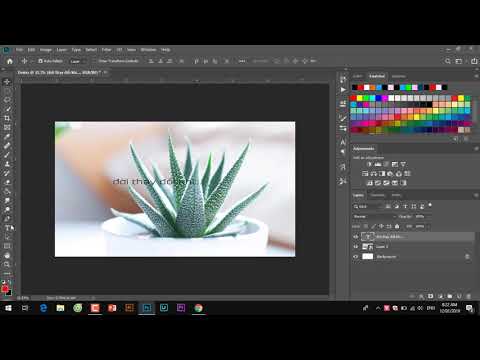The image size is (480, 360).
Task: Open the Actions panel play icon
Action: point(343,90)
